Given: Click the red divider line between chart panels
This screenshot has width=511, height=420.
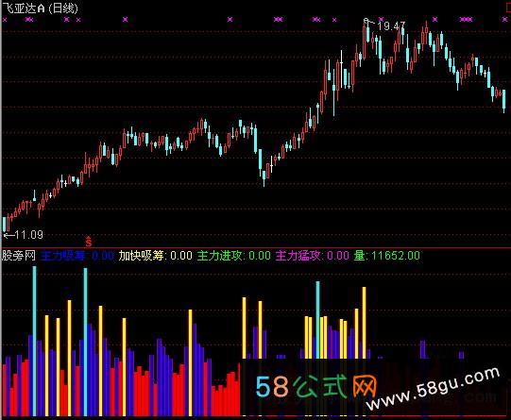Looking at the screenshot, I should [x=255, y=248].
